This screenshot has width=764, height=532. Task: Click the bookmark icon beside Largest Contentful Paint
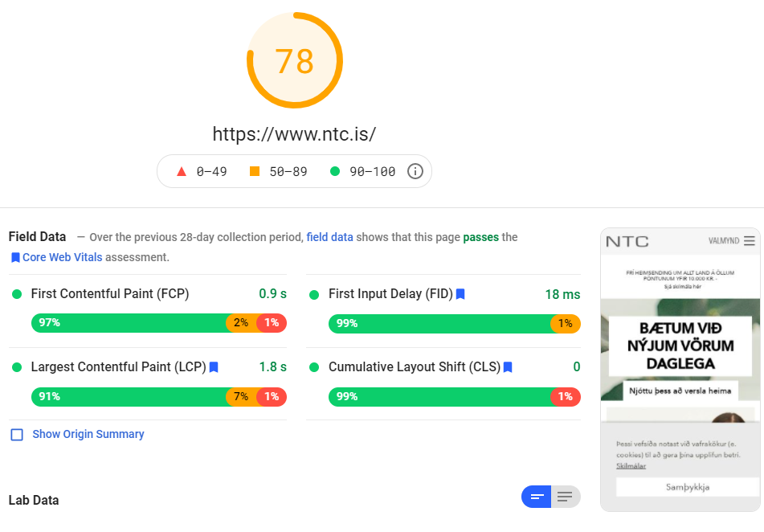tap(214, 367)
